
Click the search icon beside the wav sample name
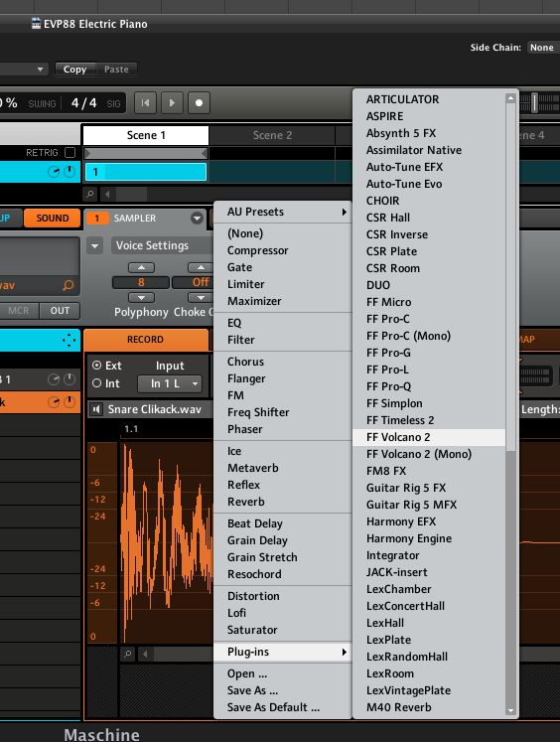tap(69, 285)
